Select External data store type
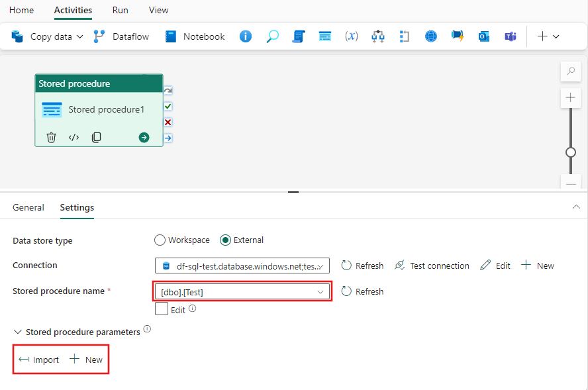The width and height of the screenshot is (588, 390). (x=242, y=240)
